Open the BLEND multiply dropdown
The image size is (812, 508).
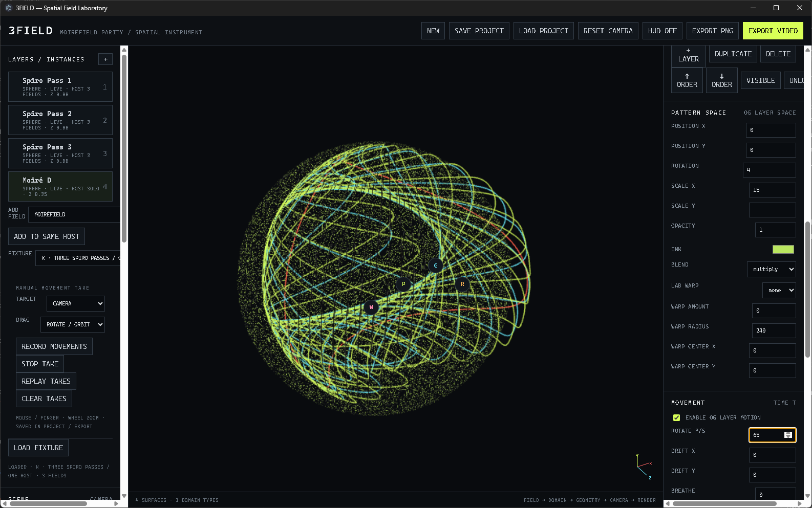click(x=772, y=269)
